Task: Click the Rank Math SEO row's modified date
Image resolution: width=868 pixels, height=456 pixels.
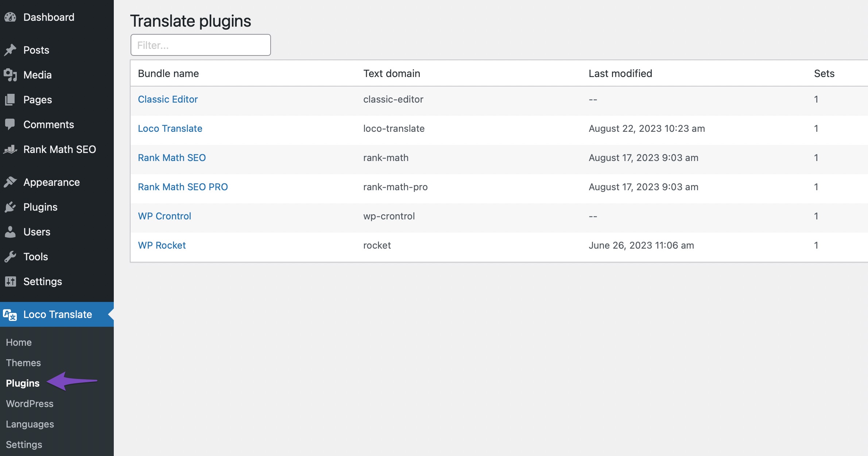Action: [x=643, y=158]
